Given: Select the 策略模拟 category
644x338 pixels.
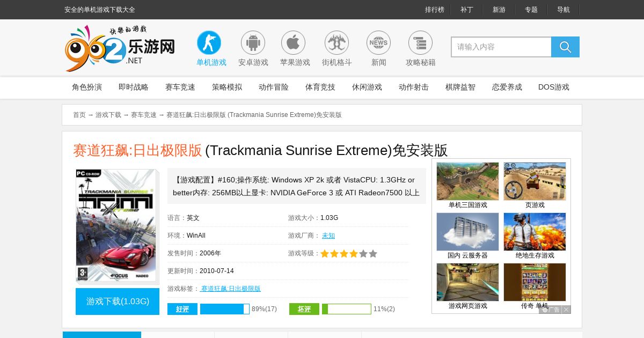Looking at the screenshot, I should tap(227, 87).
